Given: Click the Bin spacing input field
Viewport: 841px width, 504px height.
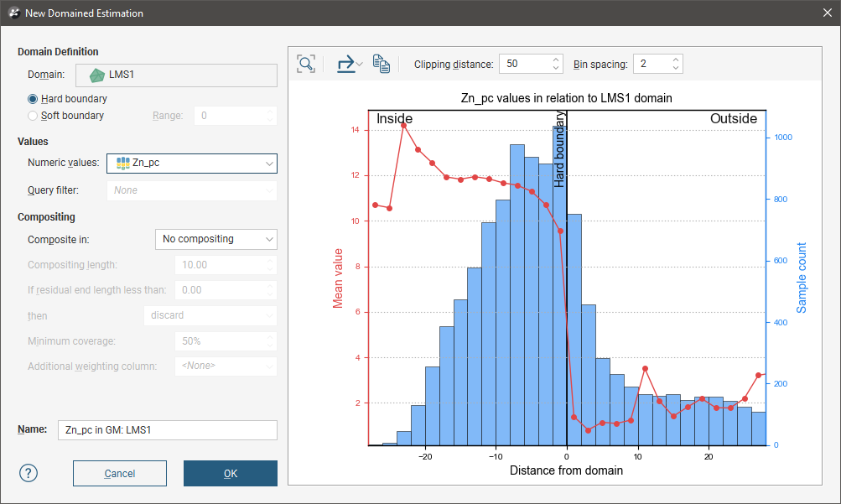Looking at the screenshot, I should (652, 64).
